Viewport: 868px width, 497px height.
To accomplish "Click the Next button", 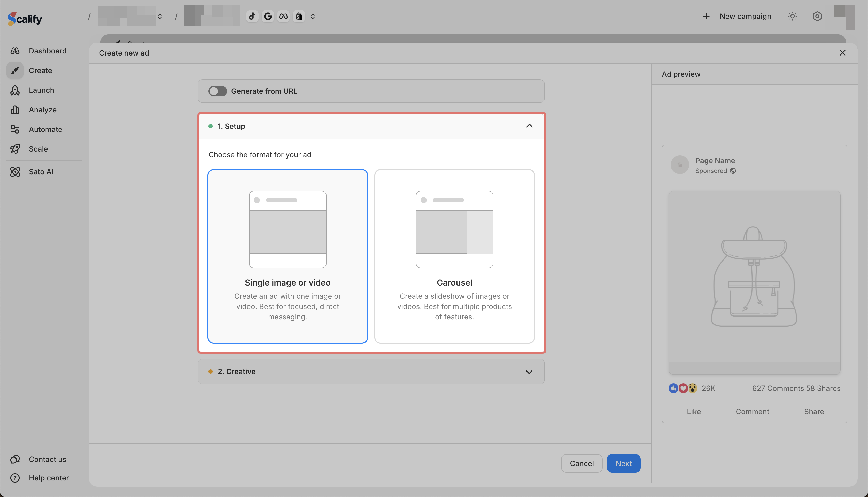I will point(623,463).
